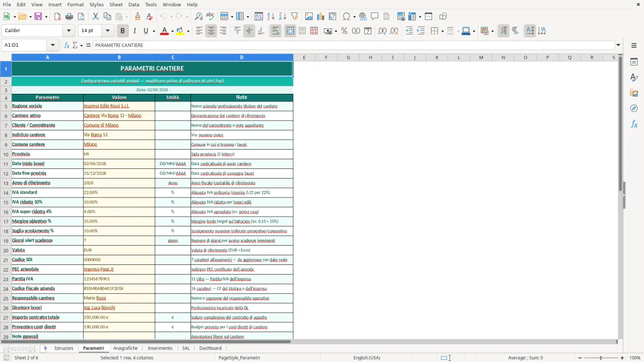Select row 14 header

tap(6, 193)
